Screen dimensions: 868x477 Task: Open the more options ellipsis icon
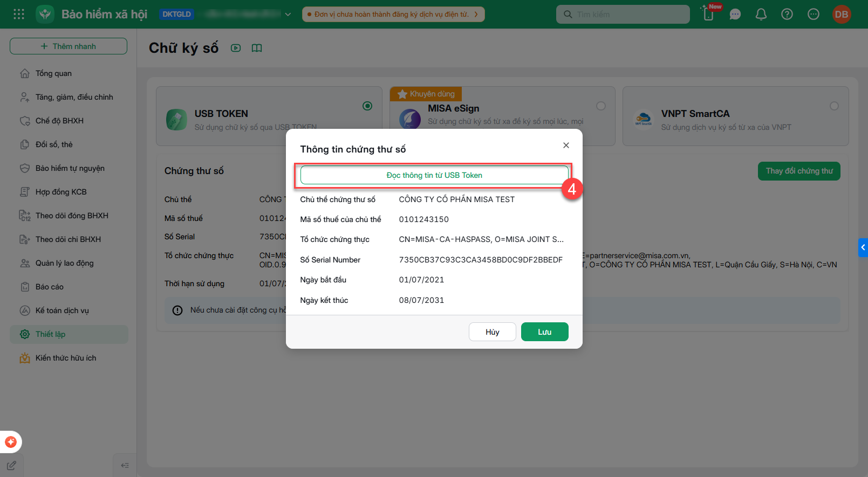814,15
